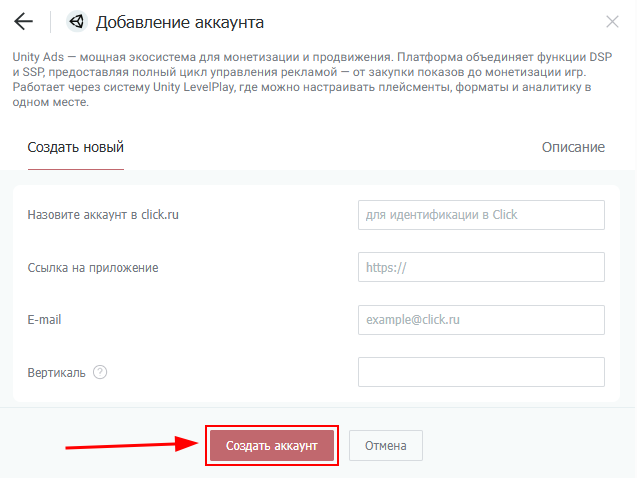Screen dimensions: 637x478
Task: Focus the account name input field
Action: (481, 214)
